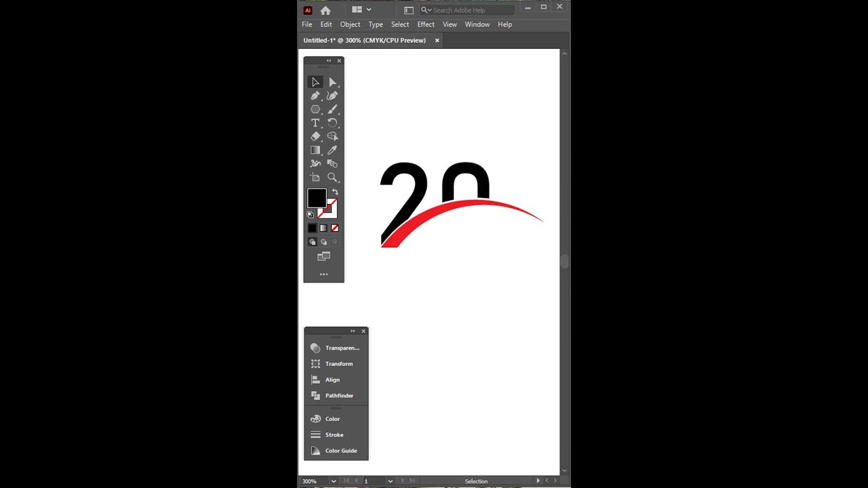The image size is (868, 488).
Task: Open the Help menu
Action: pyautogui.click(x=505, y=24)
